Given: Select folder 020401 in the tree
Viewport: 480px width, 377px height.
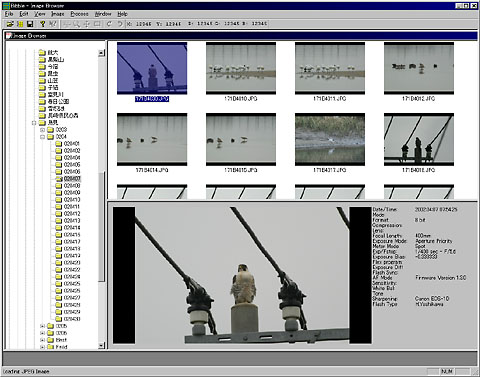Looking at the screenshot, I should (x=72, y=144).
